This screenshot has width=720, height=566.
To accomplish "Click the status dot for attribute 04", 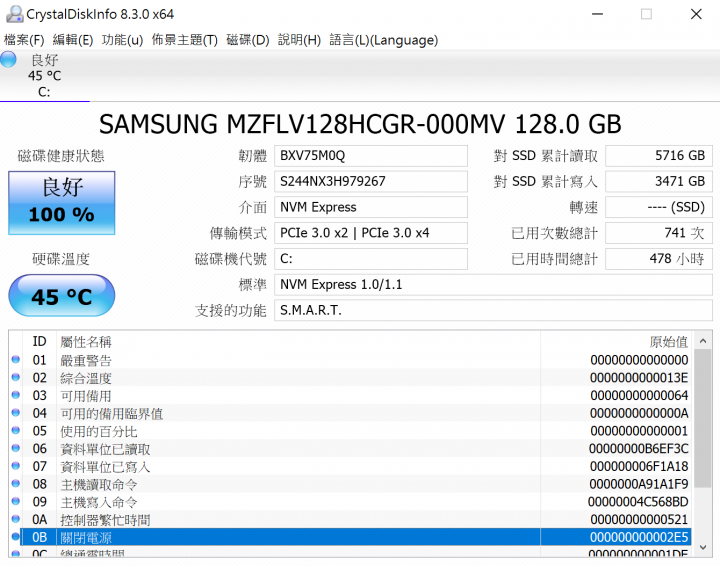I will pyautogui.click(x=16, y=413).
